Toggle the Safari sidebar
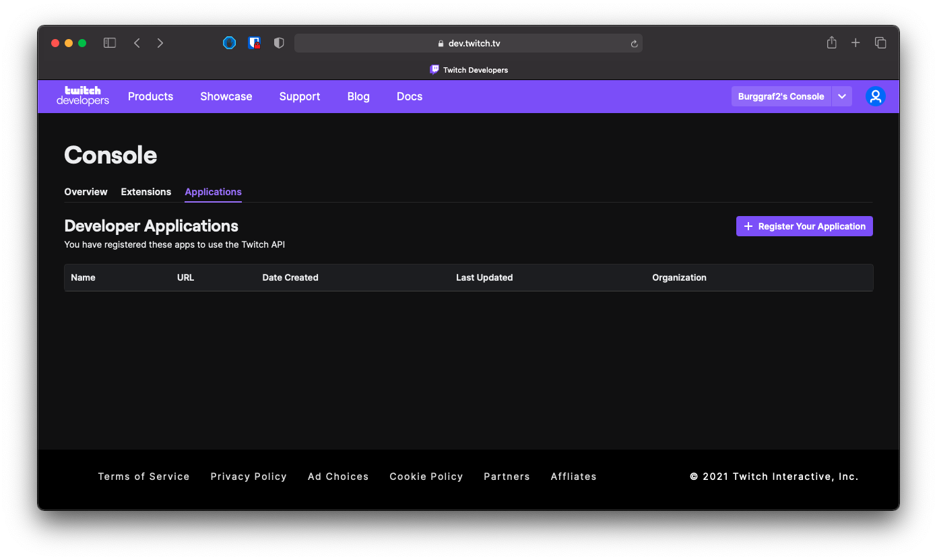Viewport: 937px width, 560px height. [109, 42]
